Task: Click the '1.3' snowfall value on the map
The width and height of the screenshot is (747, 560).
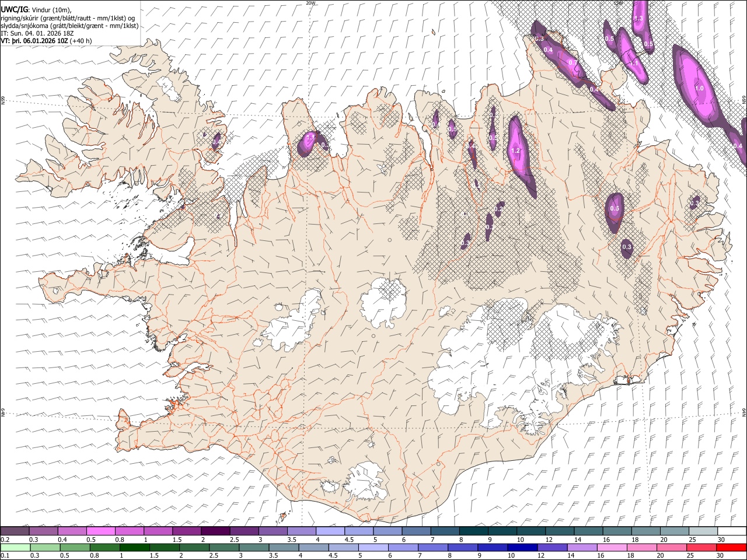Action: click(x=638, y=19)
